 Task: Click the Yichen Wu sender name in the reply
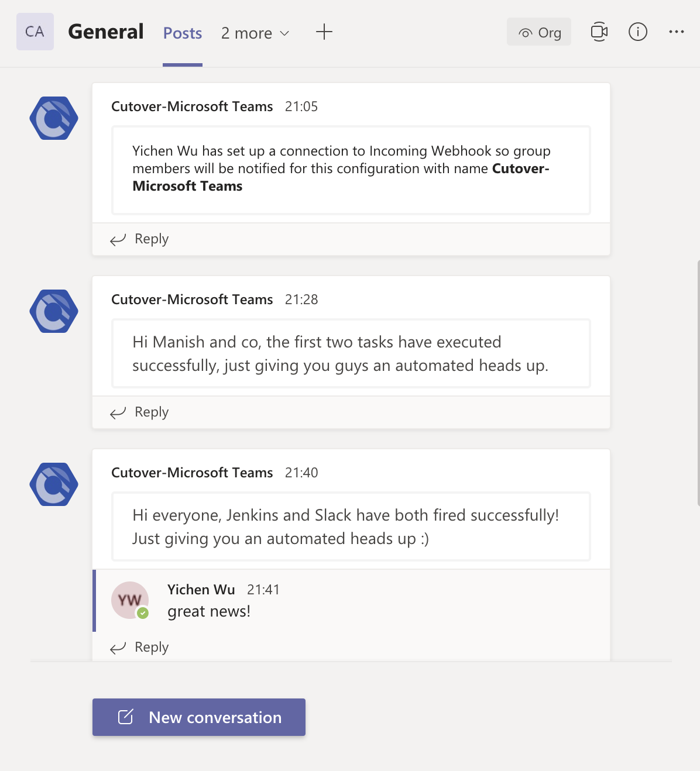tap(201, 590)
